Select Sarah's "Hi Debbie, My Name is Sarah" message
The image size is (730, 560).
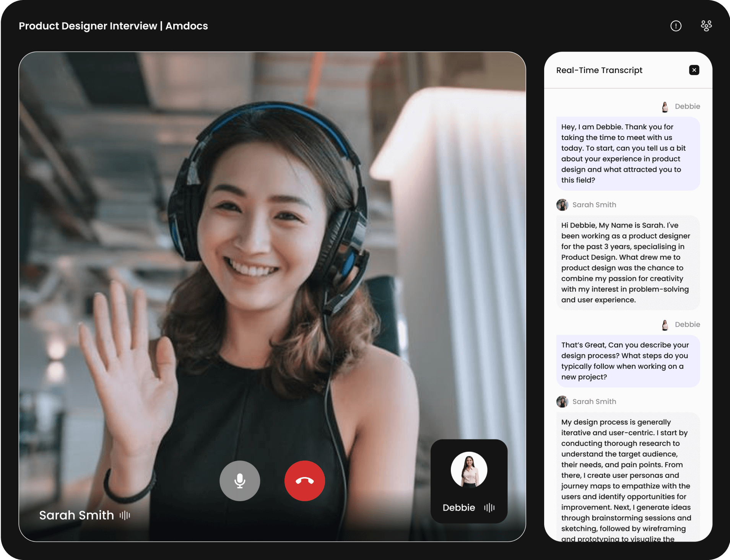(x=628, y=262)
